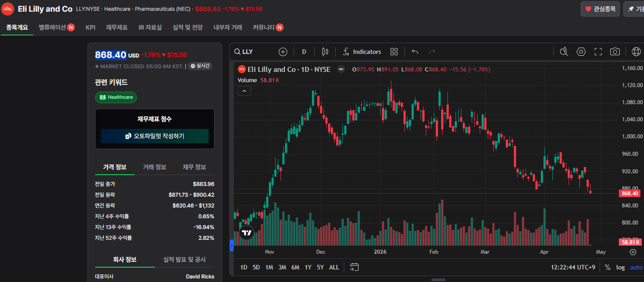Collapse the indicator legend chevron

click(x=244, y=91)
